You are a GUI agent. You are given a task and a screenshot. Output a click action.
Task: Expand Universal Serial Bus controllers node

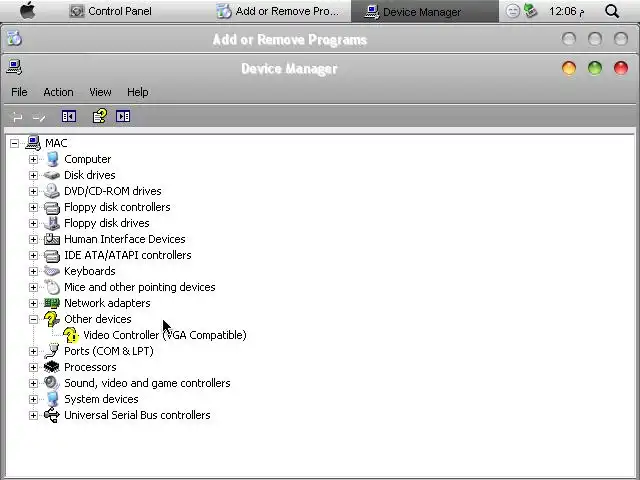click(x=33, y=416)
